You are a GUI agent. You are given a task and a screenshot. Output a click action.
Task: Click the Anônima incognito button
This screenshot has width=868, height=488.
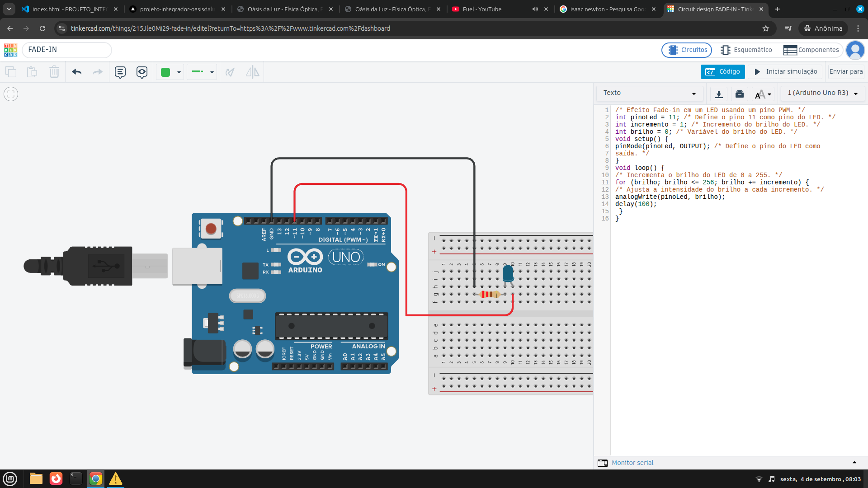point(823,28)
